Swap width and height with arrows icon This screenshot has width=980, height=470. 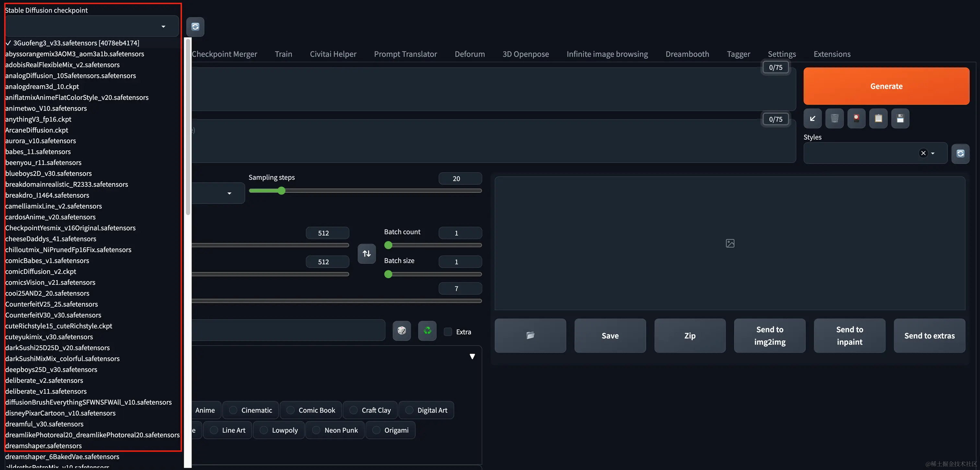coord(366,253)
